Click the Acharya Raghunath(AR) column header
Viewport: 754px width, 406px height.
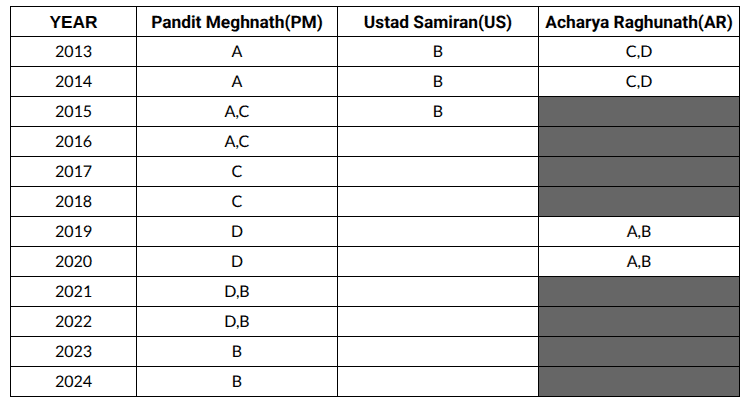(x=638, y=22)
